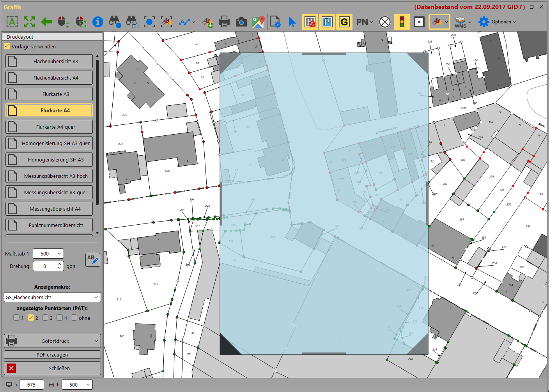Toggle the traffic light icon

point(402,22)
